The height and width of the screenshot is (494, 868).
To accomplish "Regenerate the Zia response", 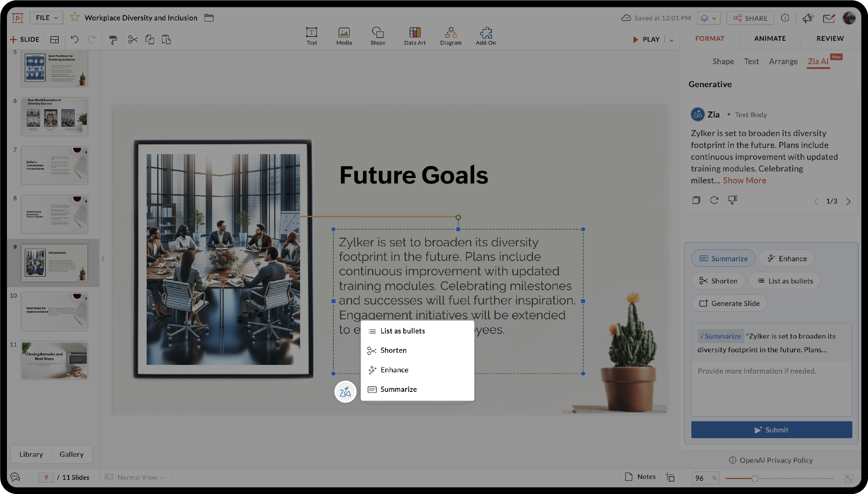I will click(x=714, y=200).
